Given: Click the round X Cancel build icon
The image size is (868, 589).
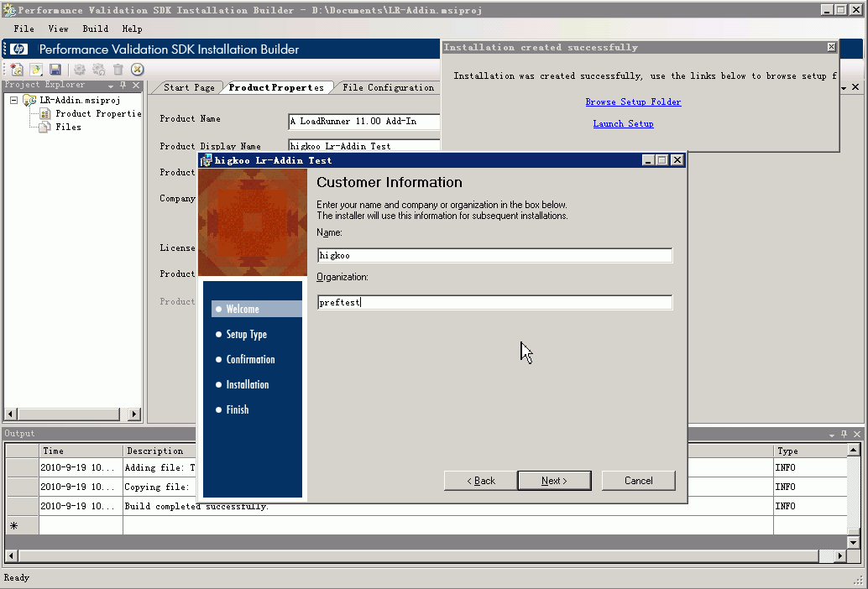Looking at the screenshot, I should tap(138, 69).
